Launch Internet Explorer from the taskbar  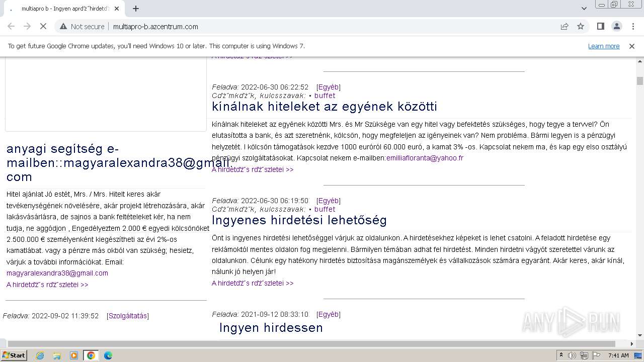coord(40,355)
